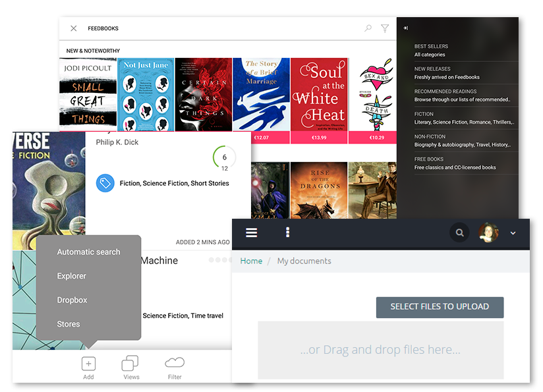Open search in the Feedbooks header
This screenshot has width=543, height=392.
(368, 28)
